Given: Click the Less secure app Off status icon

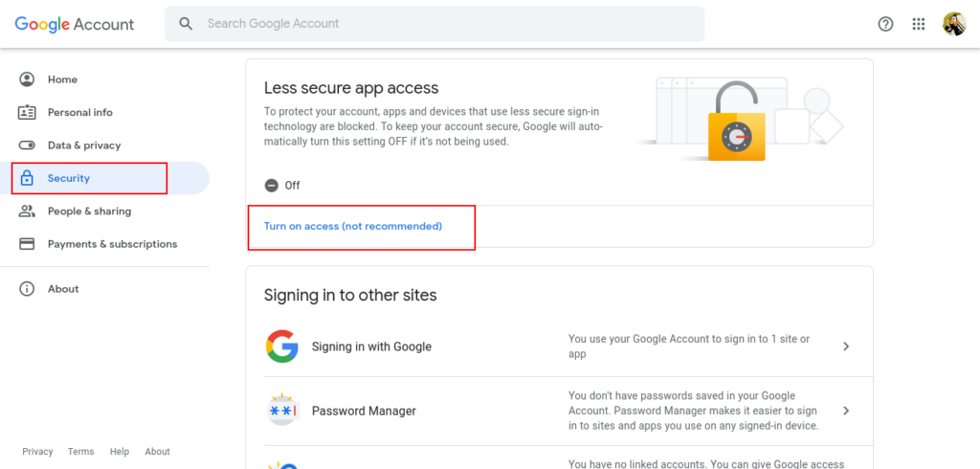Looking at the screenshot, I should click(x=272, y=186).
